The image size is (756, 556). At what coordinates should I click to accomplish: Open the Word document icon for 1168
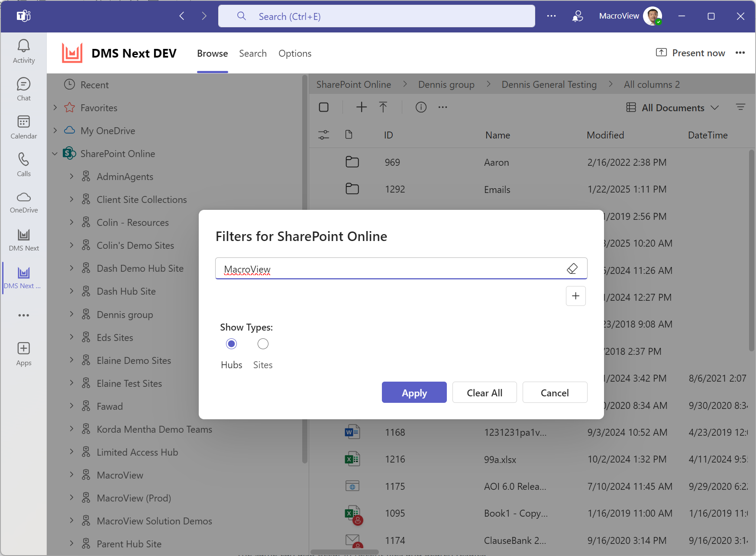click(352, 432)
